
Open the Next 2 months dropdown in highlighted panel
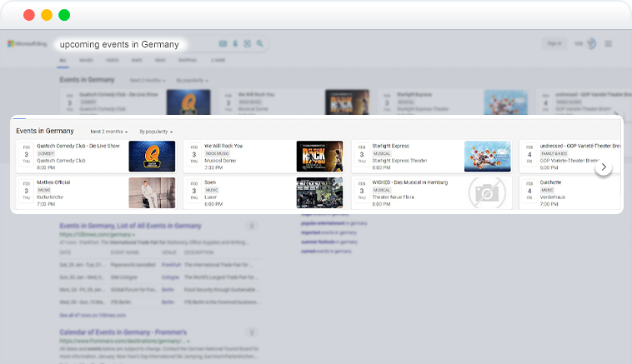109,132
